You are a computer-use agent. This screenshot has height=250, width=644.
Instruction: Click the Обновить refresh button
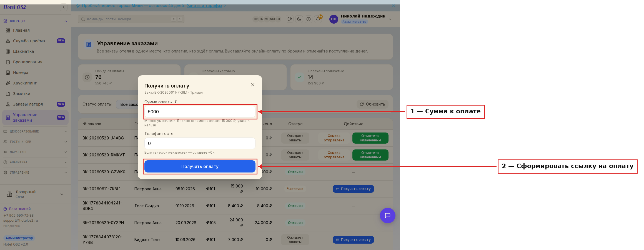pos(372,104)
